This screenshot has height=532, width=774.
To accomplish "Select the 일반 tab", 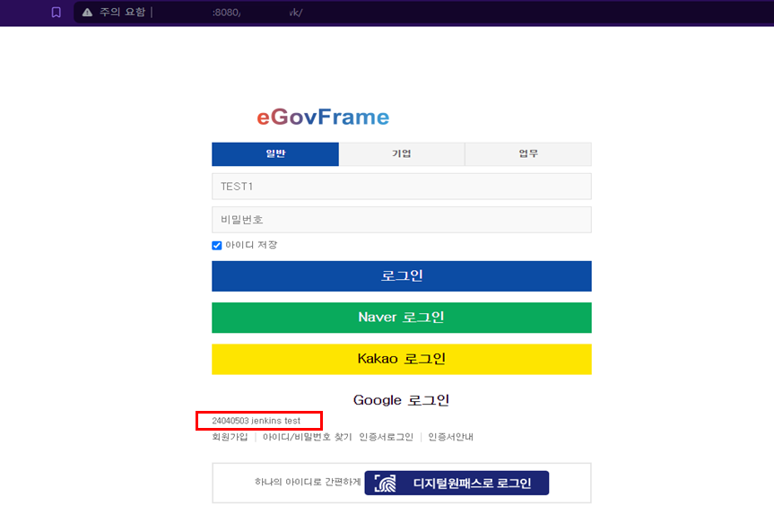I will click(x=275, y=154).
